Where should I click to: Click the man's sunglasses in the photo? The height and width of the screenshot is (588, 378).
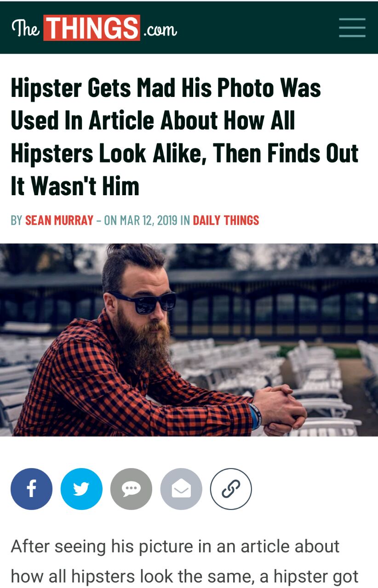144,302
